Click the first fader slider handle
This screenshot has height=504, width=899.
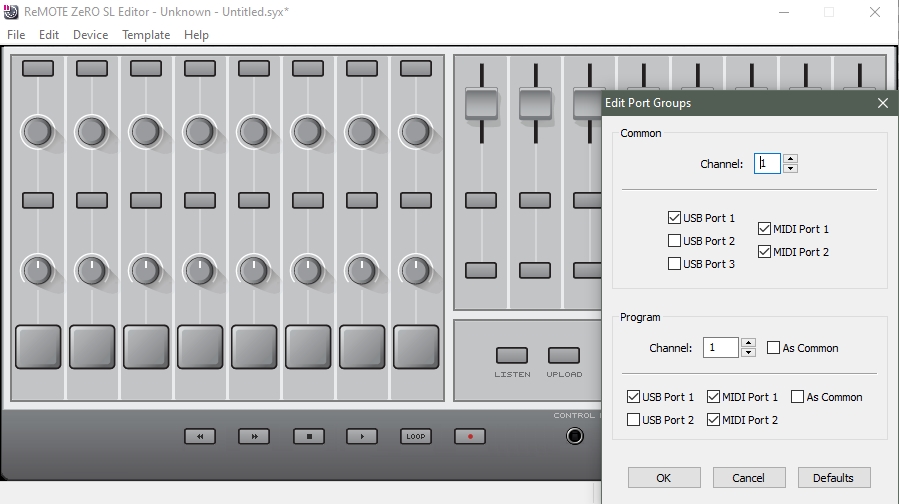tap(482, 104)
